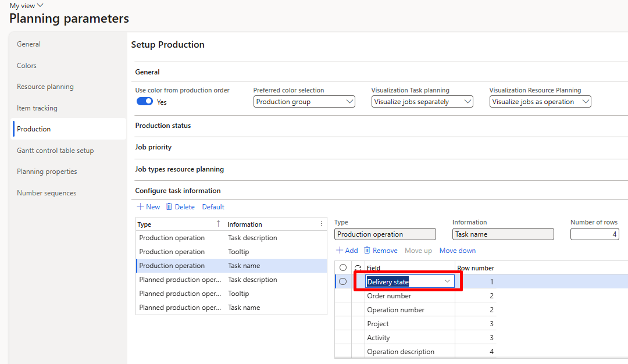628x364 pixels.
Task: Go to Item tracking tab
Action: (x=37, y=108)
